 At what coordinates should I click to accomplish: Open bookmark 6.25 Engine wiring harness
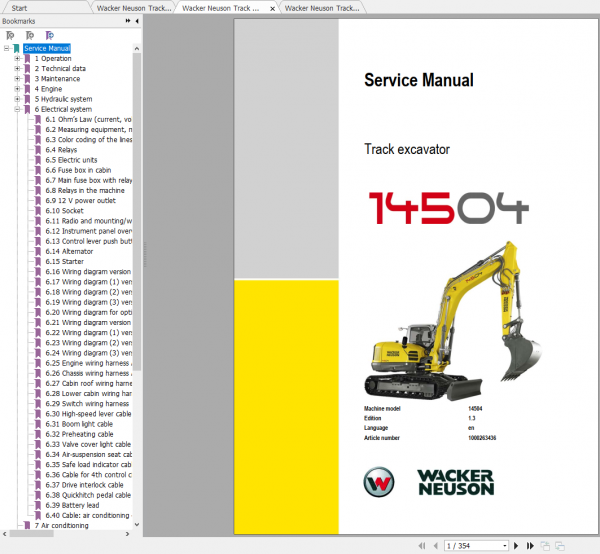click(88, 363)
